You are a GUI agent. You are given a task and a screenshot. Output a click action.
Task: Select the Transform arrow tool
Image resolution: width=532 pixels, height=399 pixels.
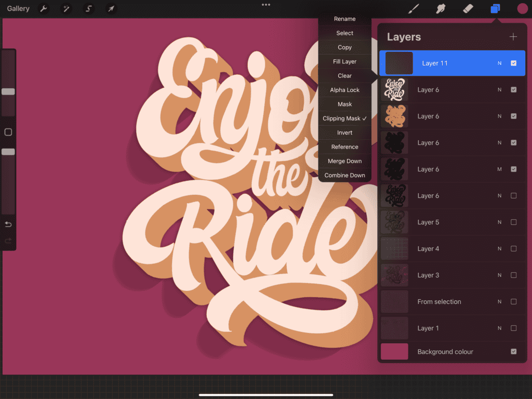pos(111,9)
